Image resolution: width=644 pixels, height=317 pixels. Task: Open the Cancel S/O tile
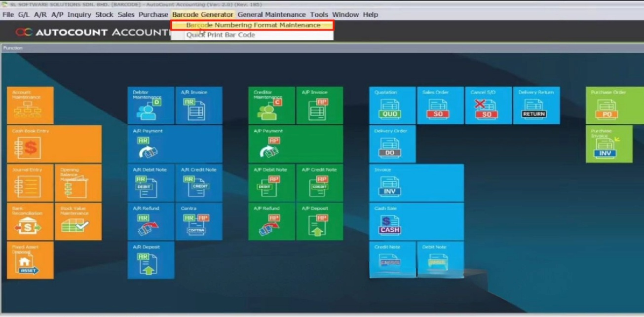coord(488,106)
